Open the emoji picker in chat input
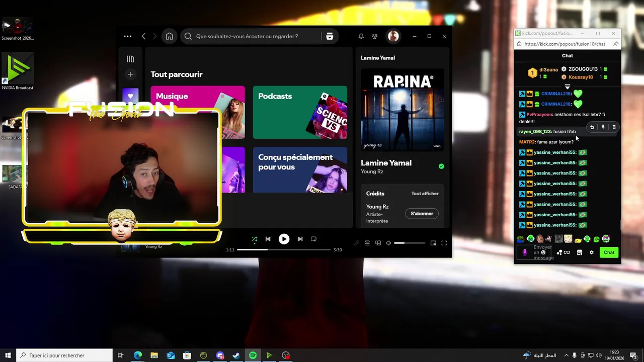The image size is (644, 362). coord(543,252)
